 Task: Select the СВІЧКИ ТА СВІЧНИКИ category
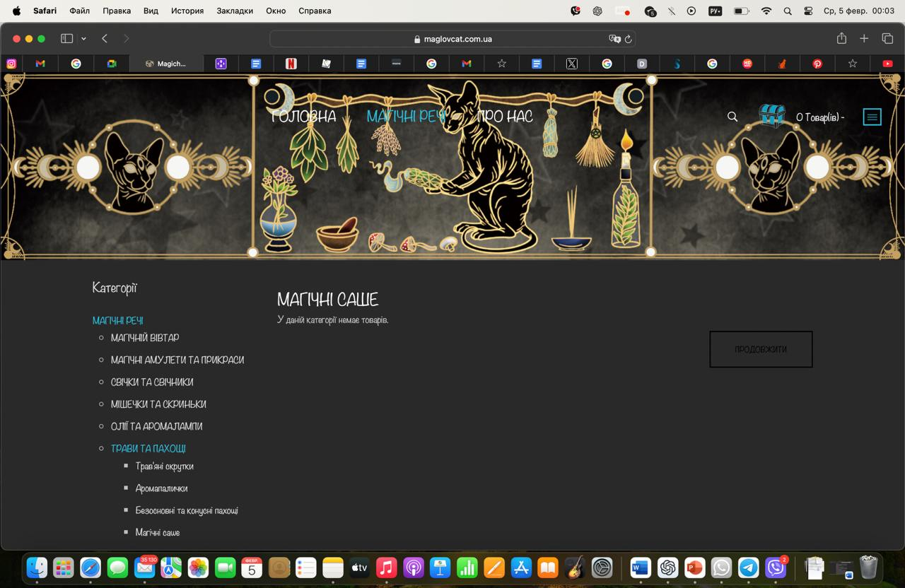(x=152, y=382)
